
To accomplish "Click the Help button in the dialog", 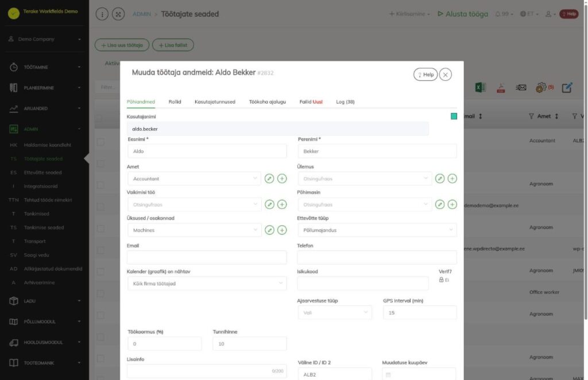I will click(425, 75).
